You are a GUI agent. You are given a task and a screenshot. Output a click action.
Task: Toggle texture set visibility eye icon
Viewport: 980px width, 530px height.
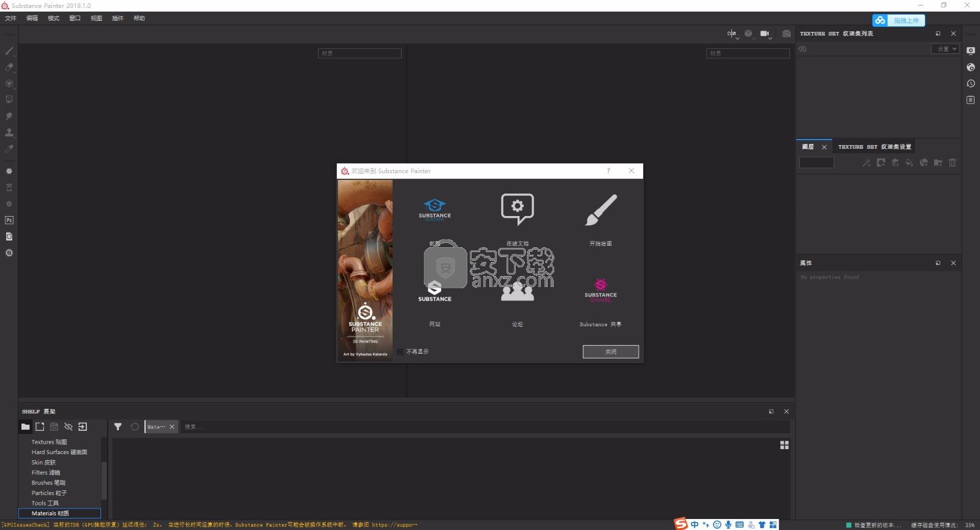click(x=802, y=49)
